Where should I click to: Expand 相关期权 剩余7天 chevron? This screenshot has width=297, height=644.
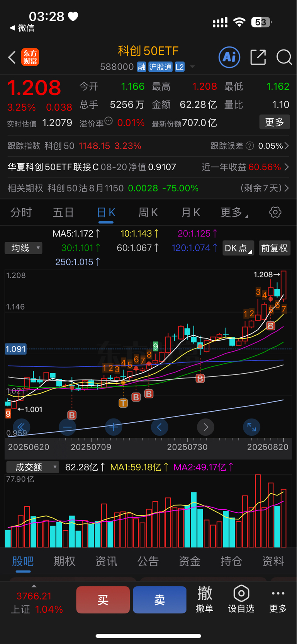[287, 188]
